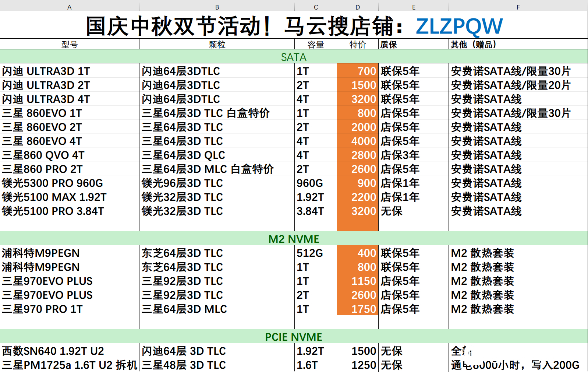Click cell 三星 860EVO 4T
Viewport: 588px width, 372px height.
point(70,141)
